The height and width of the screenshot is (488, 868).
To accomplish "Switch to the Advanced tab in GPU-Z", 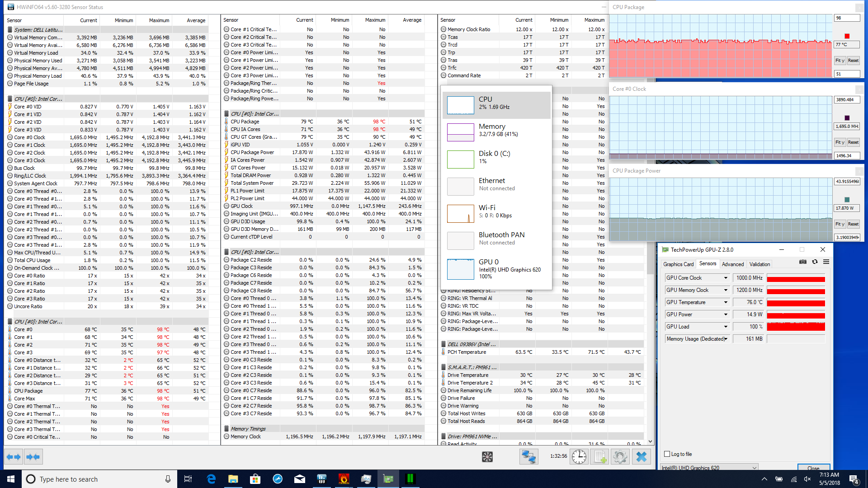I will tap(732, 264).
